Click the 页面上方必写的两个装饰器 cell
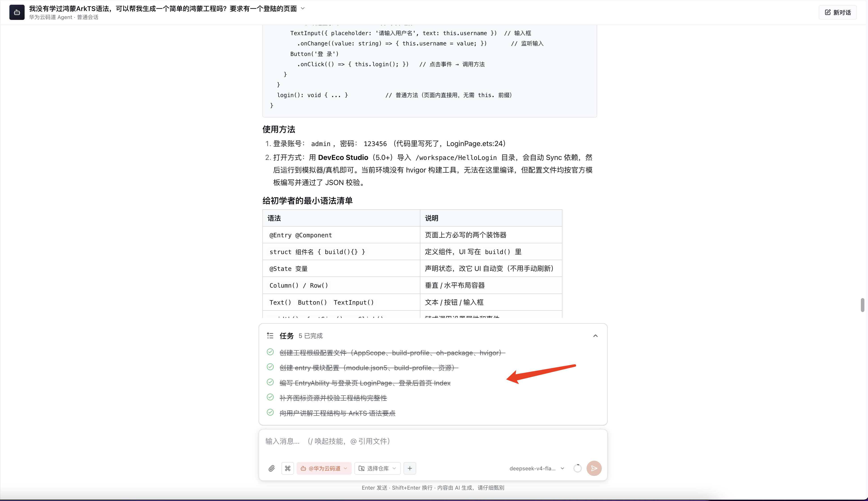Image resolution: width=868 pixels, height=501 pixels. (x=491, y=235)
